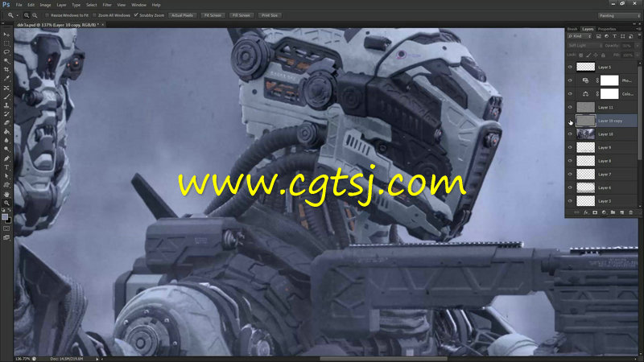This screenshot has width=644, height=362.
Task: Select the Zoom tool in the toolbox
Action: (6, 203)
